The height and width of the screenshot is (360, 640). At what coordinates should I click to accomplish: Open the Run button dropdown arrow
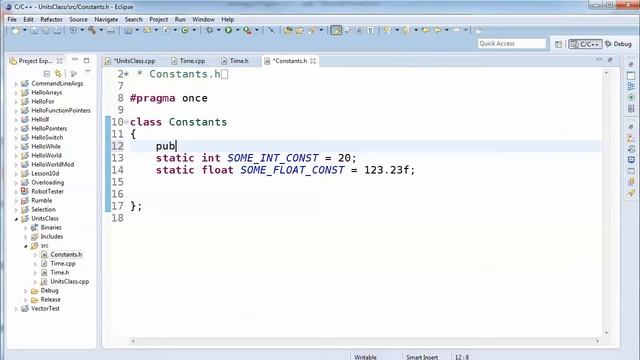point(238,30)
